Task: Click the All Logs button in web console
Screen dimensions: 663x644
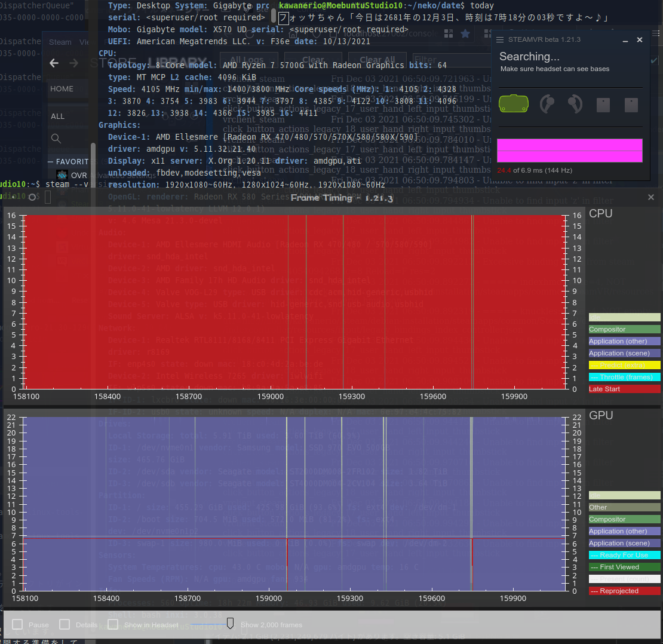Action: (248, 60)
